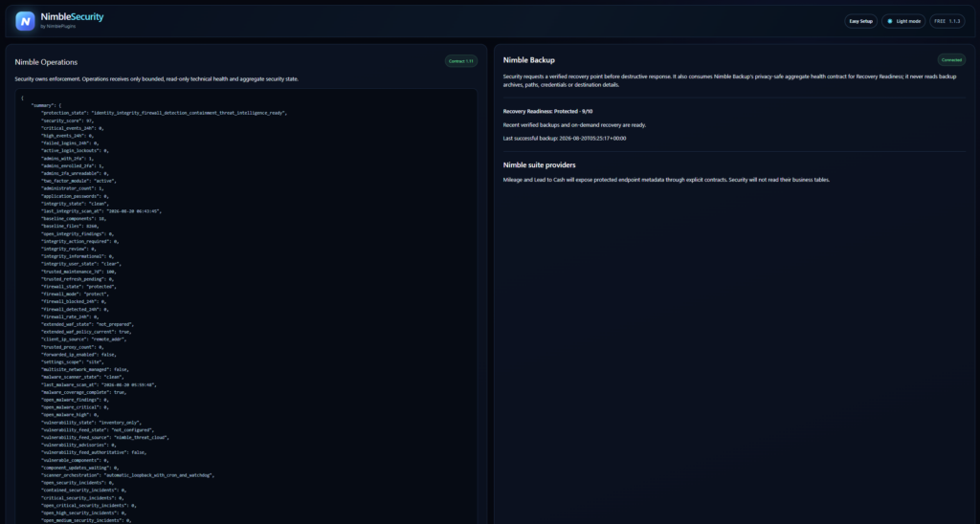
Task: Click the "admins_2fa_unreadable" line
Action: (75, 174)
